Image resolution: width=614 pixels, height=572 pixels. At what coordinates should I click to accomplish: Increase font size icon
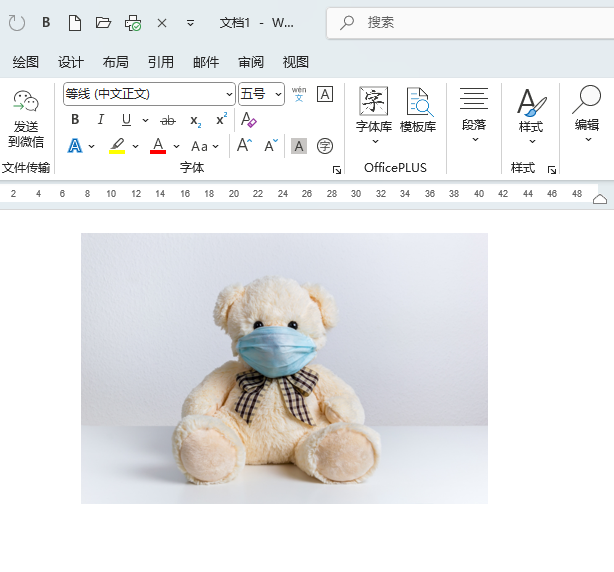point(245,145)
